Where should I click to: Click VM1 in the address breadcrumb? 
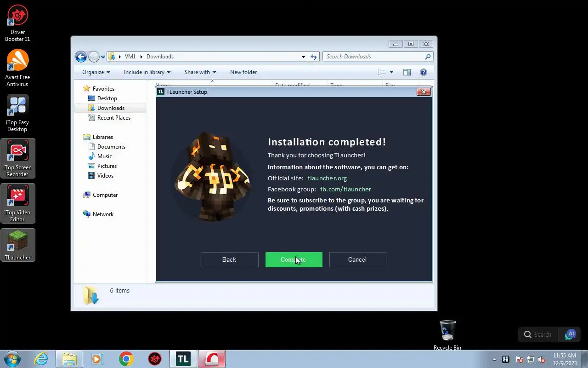point(130,57)
